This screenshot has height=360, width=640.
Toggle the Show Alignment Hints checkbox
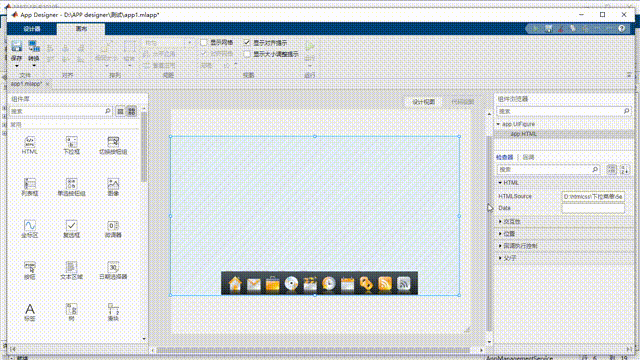click(247, 42)
